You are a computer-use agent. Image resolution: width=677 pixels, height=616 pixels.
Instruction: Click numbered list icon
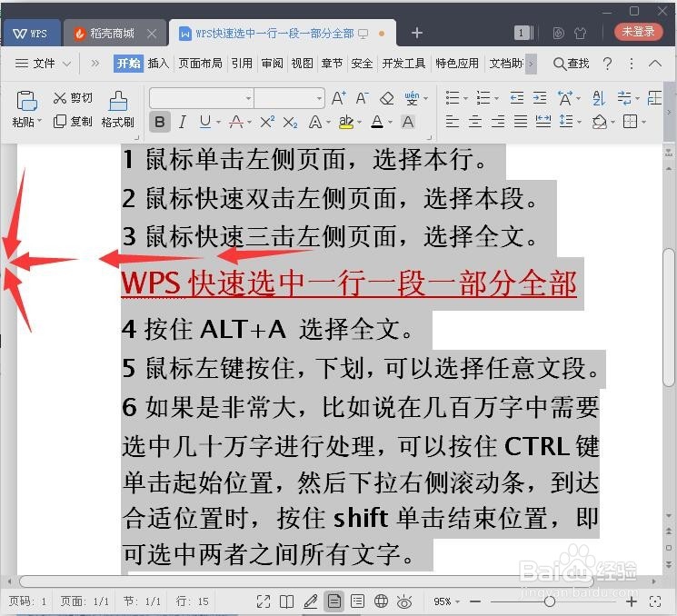[483, 98]
